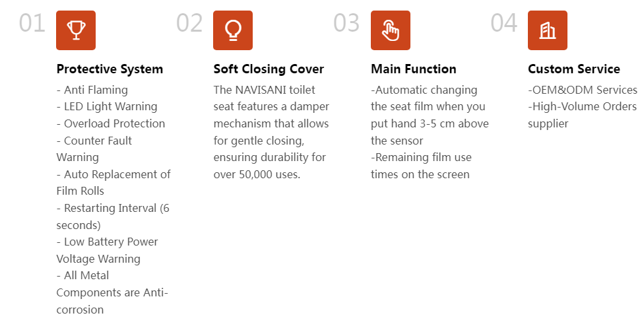Image resolution: width=644 pixels, height=334 pixels.
Task: Click the number 04 label
Action: tap(504, 23)
